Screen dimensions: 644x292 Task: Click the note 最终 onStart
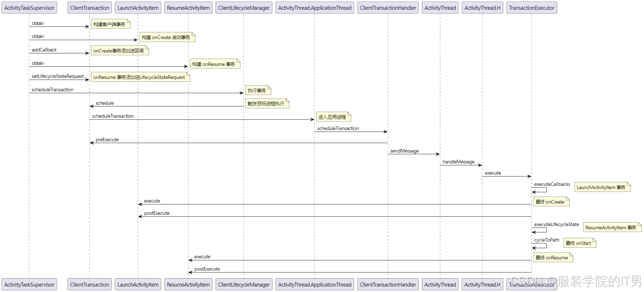coord(580,243)
